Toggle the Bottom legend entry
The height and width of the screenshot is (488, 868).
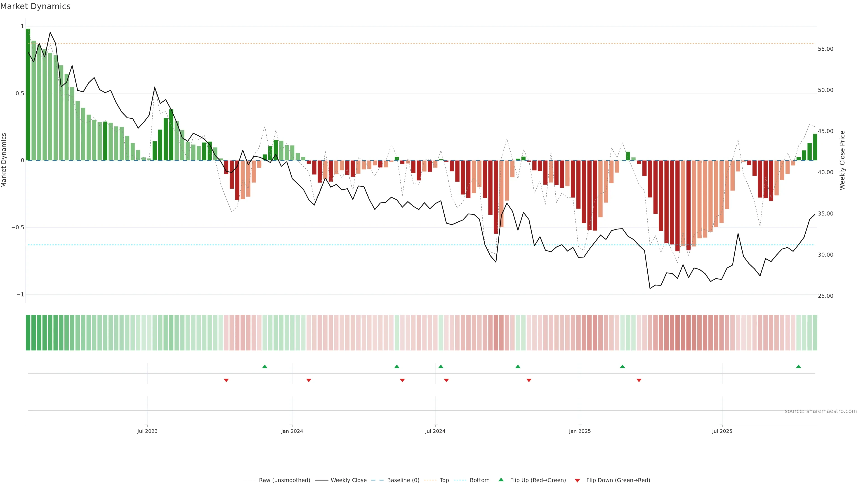pyautogui.click(x=479, y=480)
